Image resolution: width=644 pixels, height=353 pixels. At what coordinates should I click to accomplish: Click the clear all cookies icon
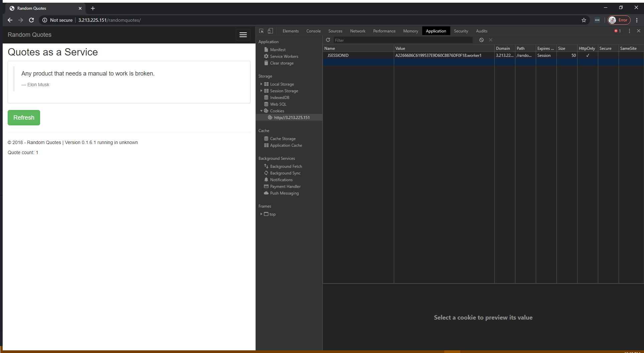tap(481, 40)
